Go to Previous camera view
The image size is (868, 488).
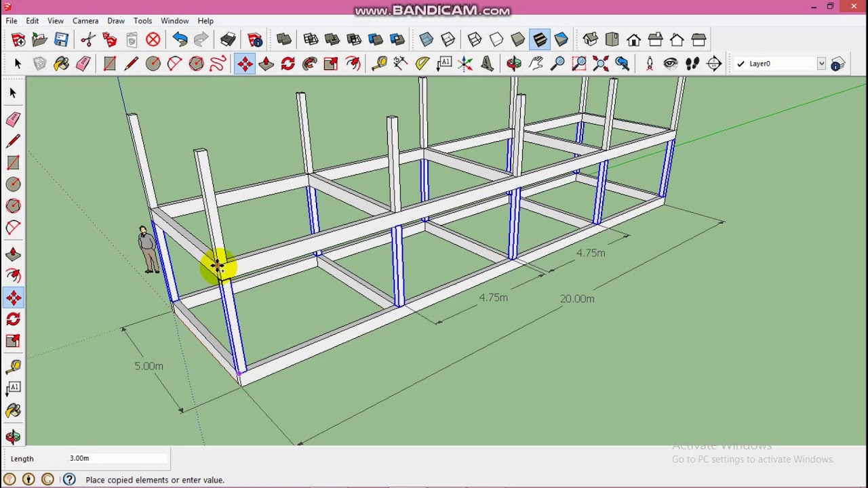[623, 64]
